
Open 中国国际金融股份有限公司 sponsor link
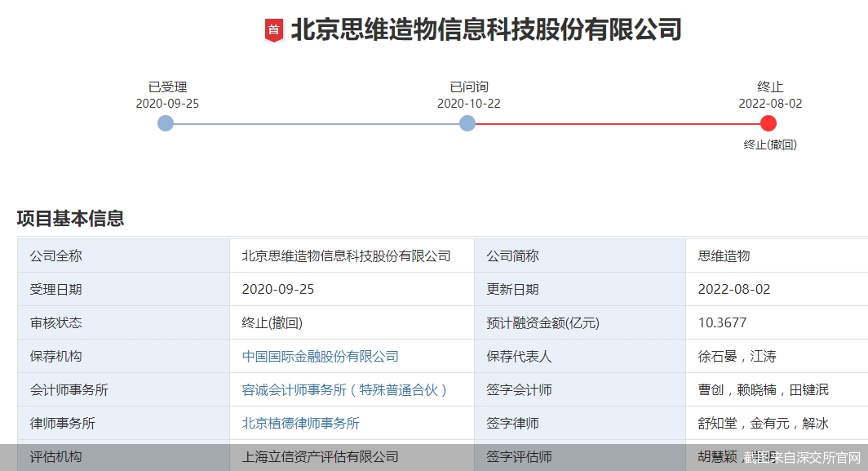320,356
